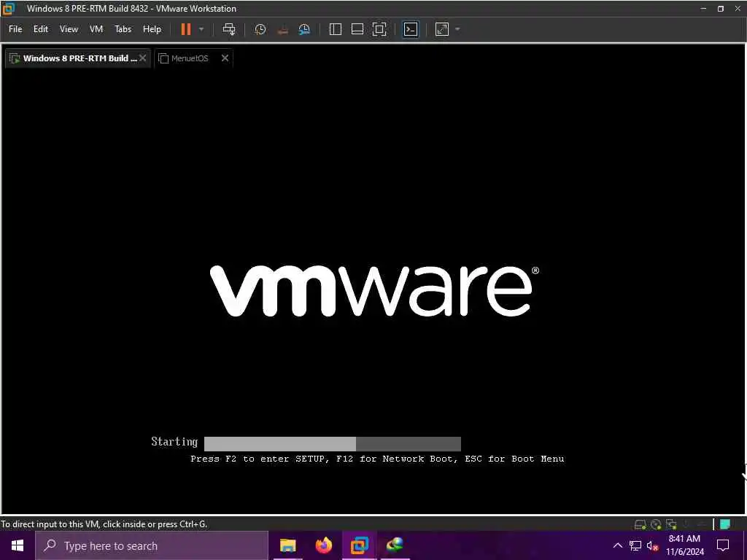747x560 pixels.
Task: Click the 'Type here to search' box
Action: 152,545
